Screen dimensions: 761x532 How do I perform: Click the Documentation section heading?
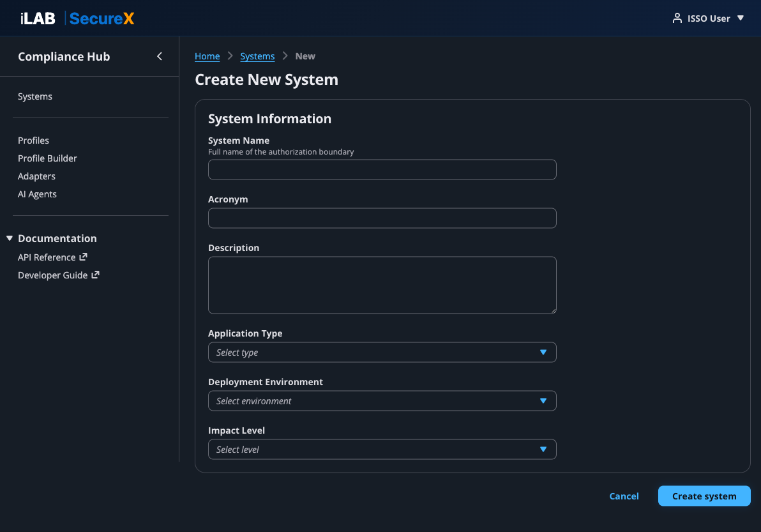57,238
